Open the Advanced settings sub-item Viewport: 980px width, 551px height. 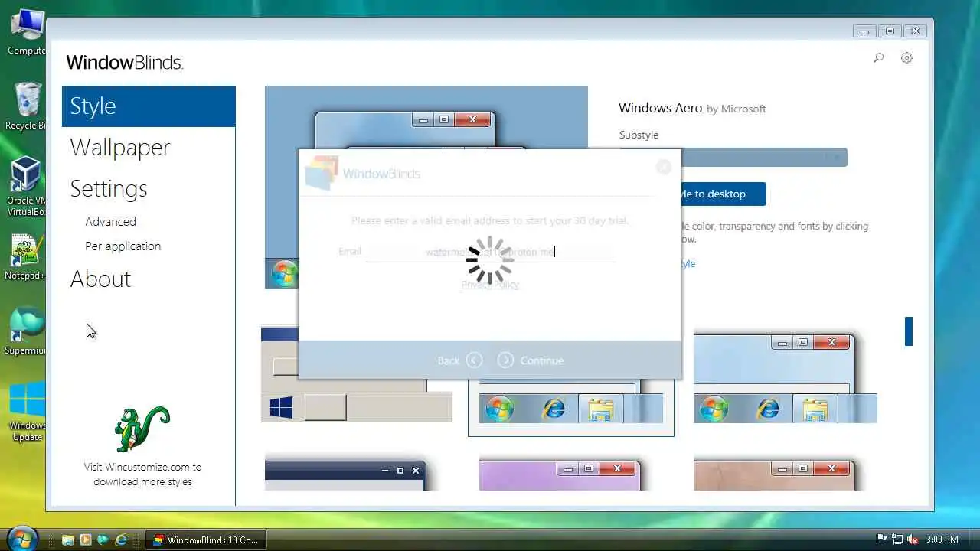[111, 221]
